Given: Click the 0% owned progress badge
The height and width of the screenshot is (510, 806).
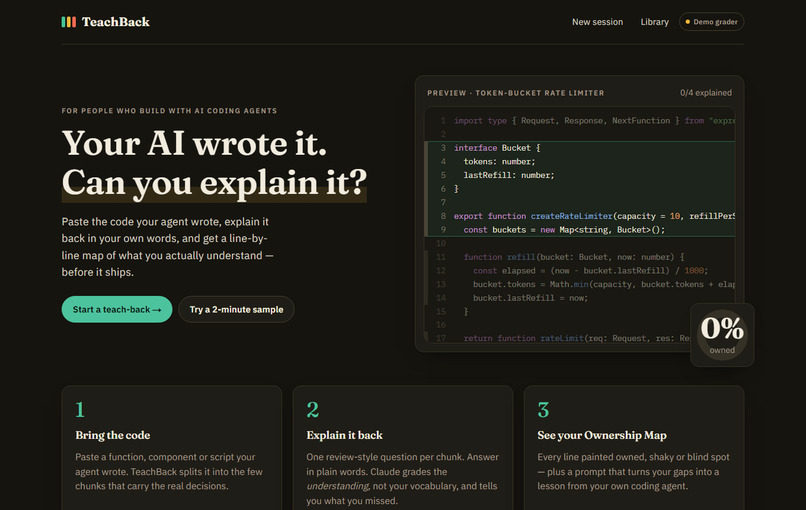Looking at the screenshot, I should pos(722,335).
